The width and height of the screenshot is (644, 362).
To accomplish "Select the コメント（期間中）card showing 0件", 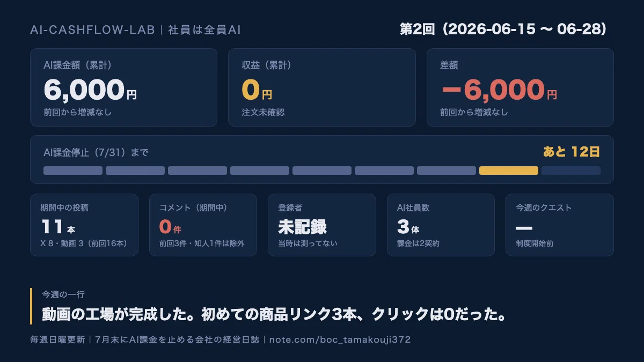I will [203, 225].
